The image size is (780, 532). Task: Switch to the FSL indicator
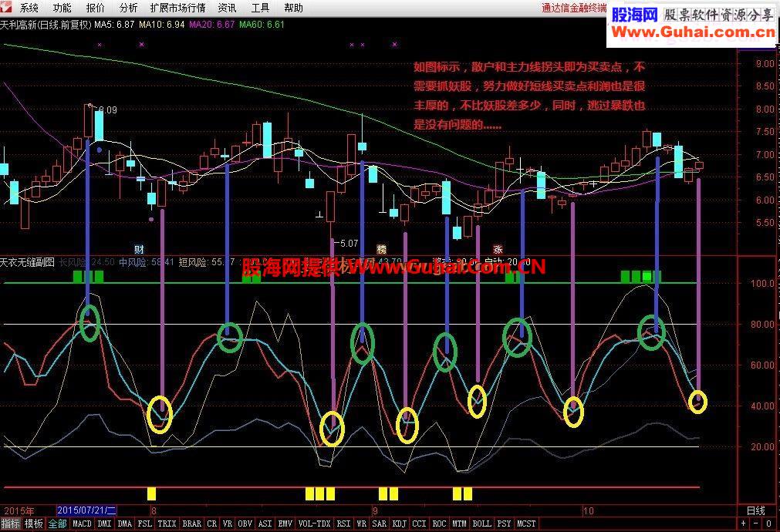pyautogui.click(x=145, y=524)
